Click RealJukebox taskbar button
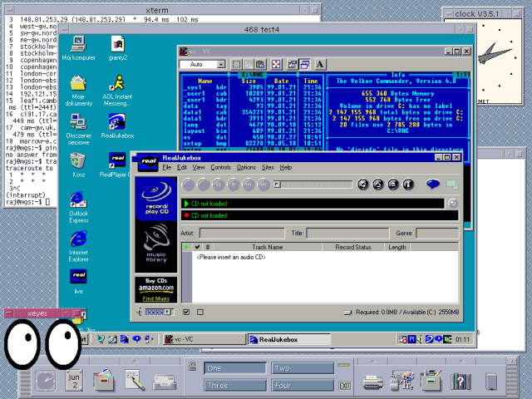The width and height of the screenshot is (532, 399). pos(289,339)
